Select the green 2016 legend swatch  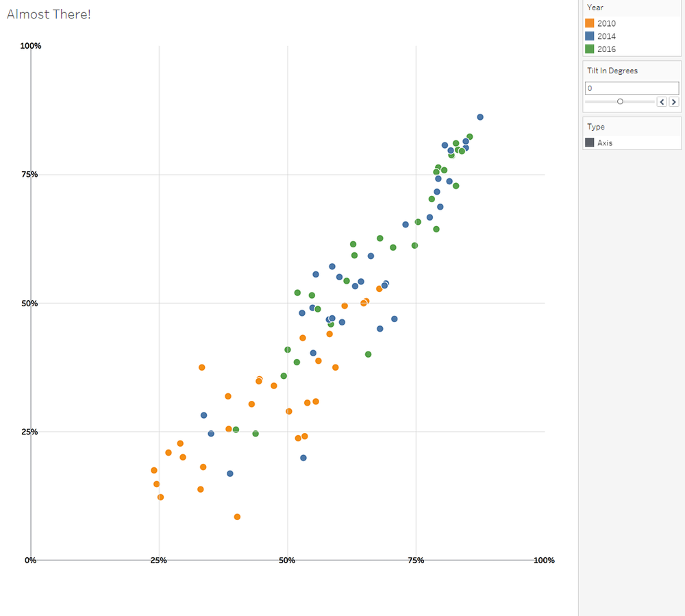[x=589, y=49]
